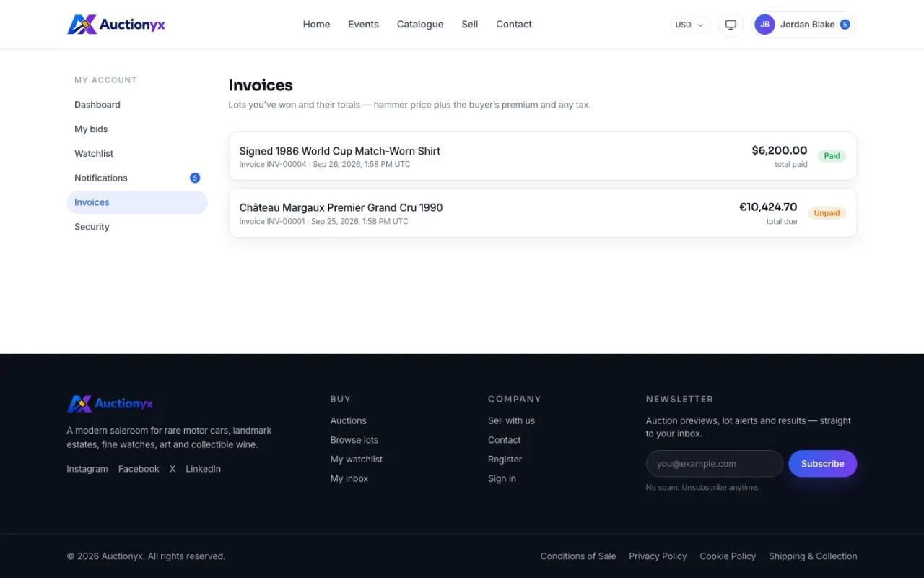924x578 pixels.
Task: Open the USD currency dropdown
Action: 689,25
